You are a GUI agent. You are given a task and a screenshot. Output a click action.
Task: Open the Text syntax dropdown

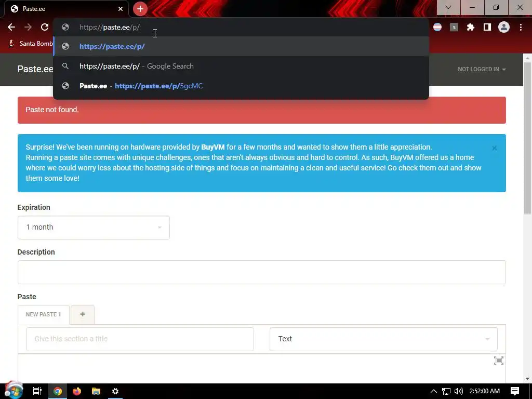coord(383,339)
